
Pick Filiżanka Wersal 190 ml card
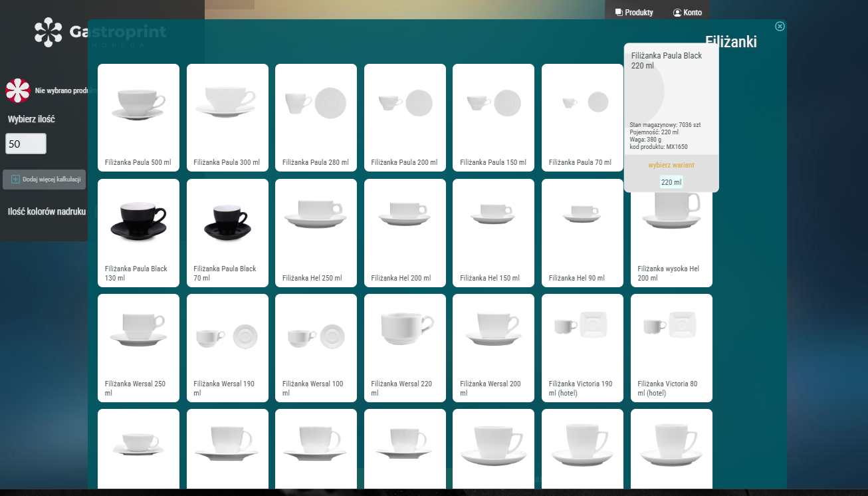[x=227, y=348]
